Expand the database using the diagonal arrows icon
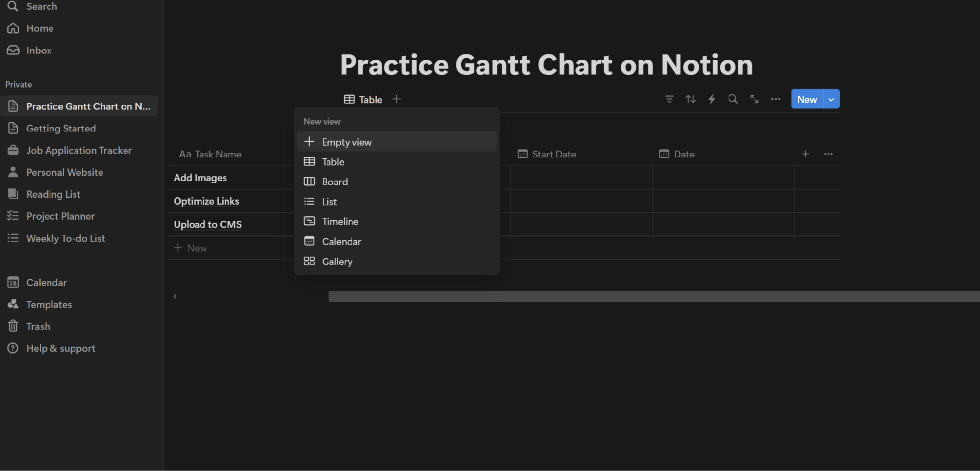 pyautogui.click(x=754, y=99)
